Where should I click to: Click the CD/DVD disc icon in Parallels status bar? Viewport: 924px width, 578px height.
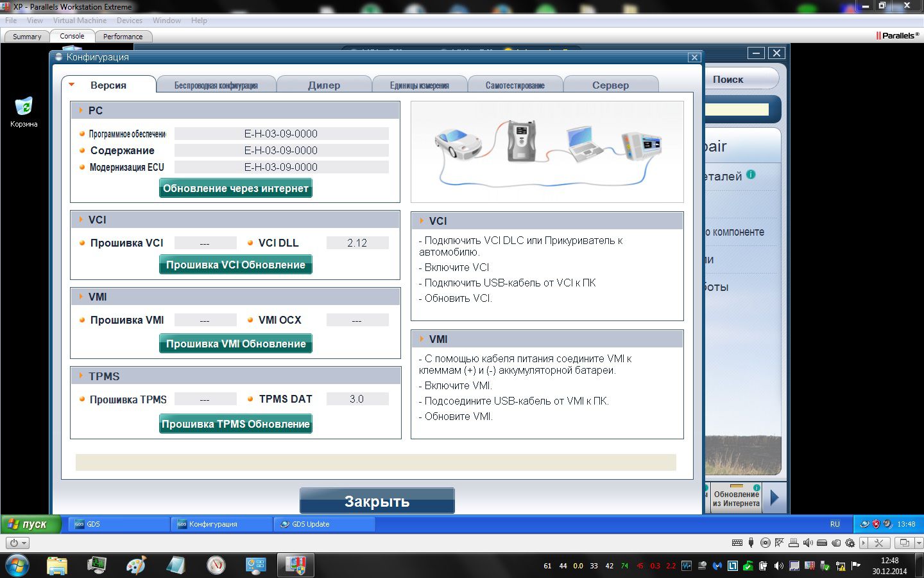(765, 543)
